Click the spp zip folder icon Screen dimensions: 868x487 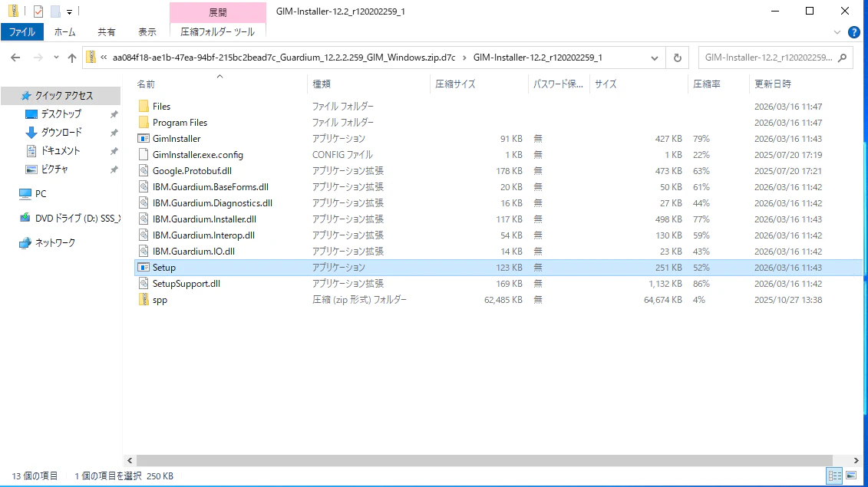pos(144,299)
